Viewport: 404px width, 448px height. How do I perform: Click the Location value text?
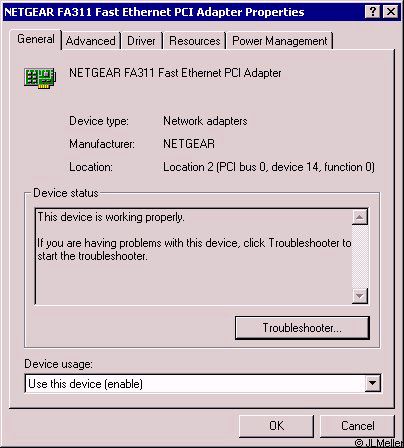pyautogui.click(x=269, y=167)
